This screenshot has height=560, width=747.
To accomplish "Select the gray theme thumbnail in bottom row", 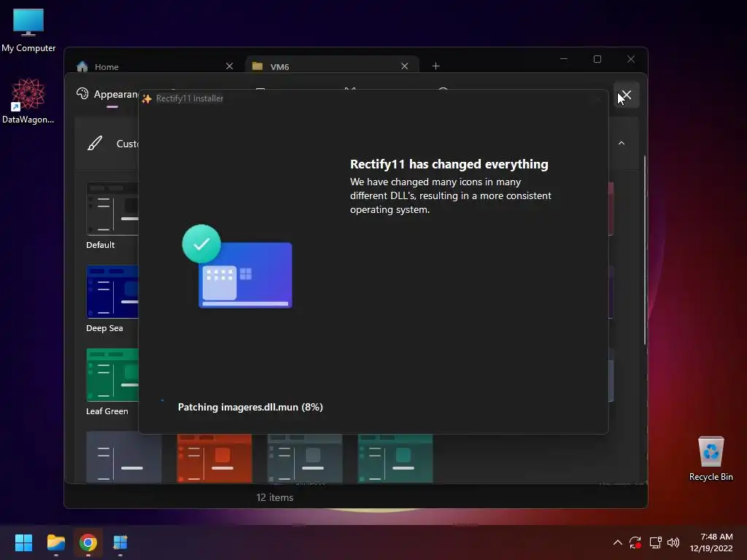I will pyautogui.click(x=124, y=458).
